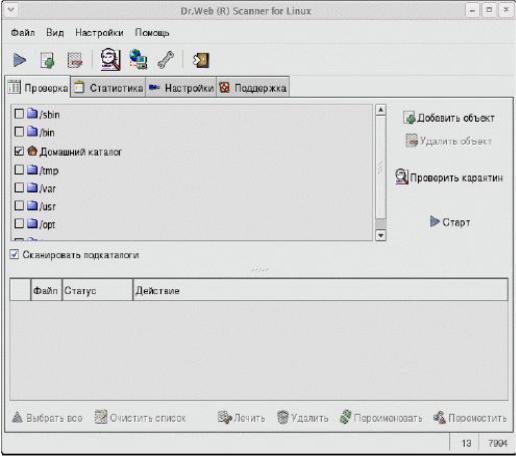The height and width of the screenshot is (456, 516).
Task: Click remove object icon in toolbar
Action: click(75, 60)
